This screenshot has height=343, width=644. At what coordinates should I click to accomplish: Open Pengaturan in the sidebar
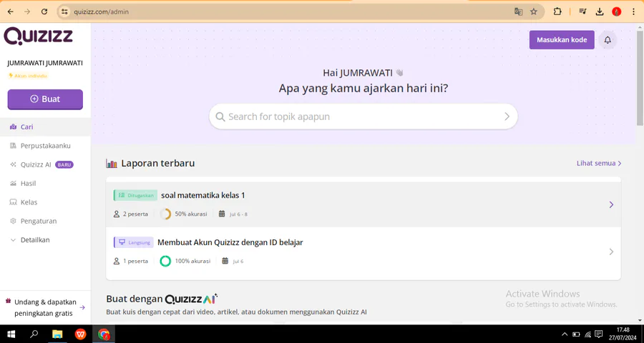coord(39,222)
